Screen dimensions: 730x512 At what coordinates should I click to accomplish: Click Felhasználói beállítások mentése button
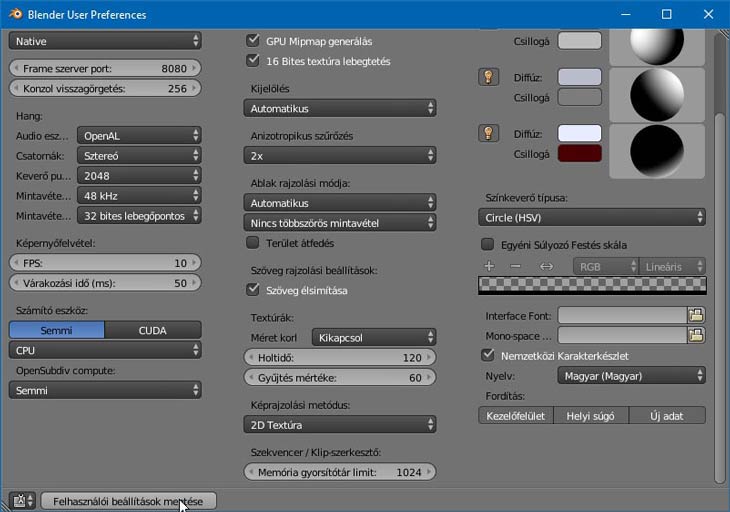pos(128,501)
